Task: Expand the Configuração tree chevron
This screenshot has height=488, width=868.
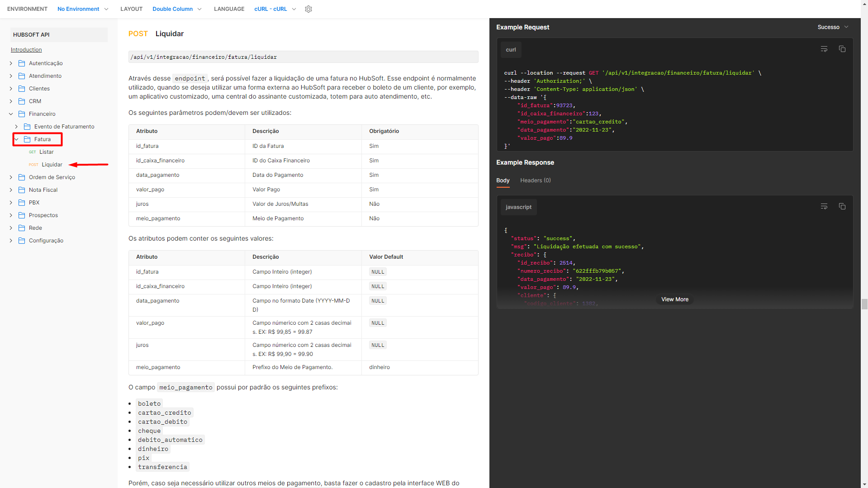Action: pyautogui.click(x=11, y=241)
